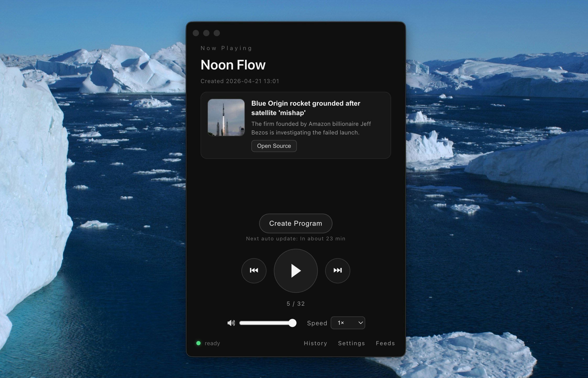Open the Blue Origin rocket thumbnail
This screenshot has height=378, width=588.
(x=226, y=118)
